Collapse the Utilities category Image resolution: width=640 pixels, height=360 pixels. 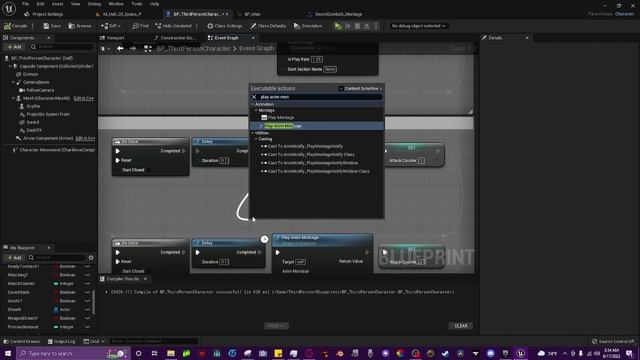[253, 133]
